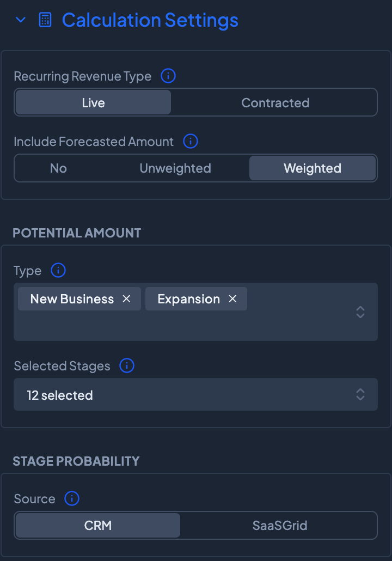This screenshot has height=561, width=392.
Task: Click info icon next to Recurring Revenue Type
Action: 168,76
